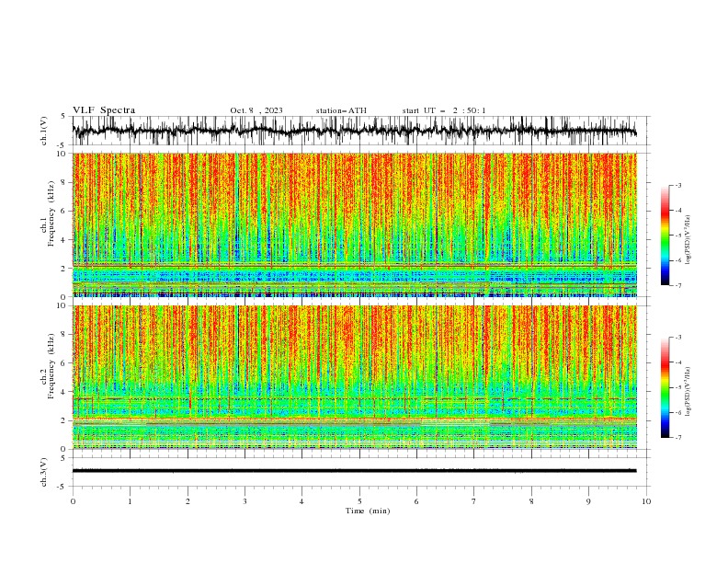Click the upper color bar's log(PSD)(V²/Hz) label
Image resolution: width=728 pixels, height=563 pixels.
[688, 240]
